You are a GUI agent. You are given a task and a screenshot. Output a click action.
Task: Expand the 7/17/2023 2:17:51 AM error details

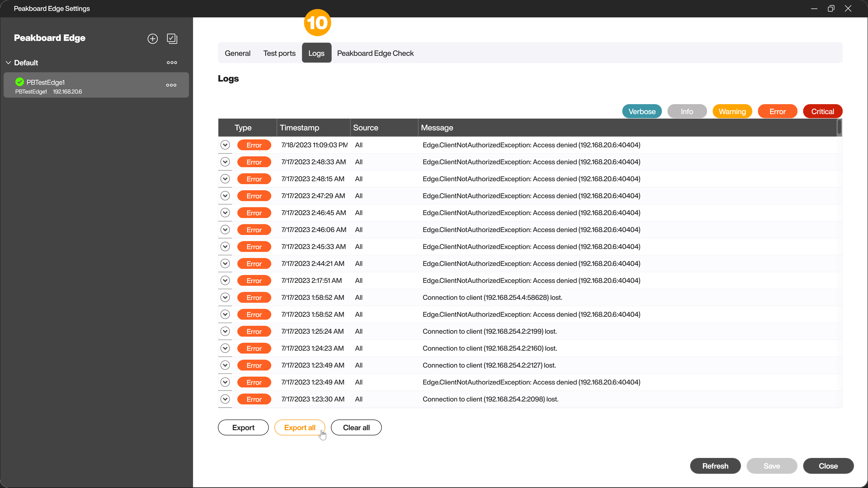pyautogui.click(x=225, y=281)
